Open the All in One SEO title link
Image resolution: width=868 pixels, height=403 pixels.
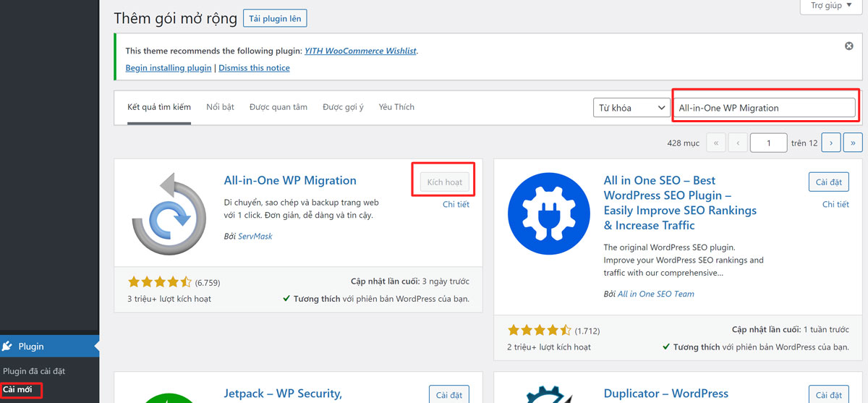click(680, 203)
